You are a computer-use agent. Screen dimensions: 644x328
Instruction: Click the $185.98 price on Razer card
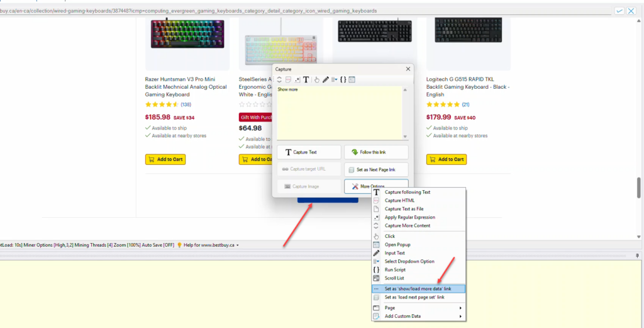[158, 117]
